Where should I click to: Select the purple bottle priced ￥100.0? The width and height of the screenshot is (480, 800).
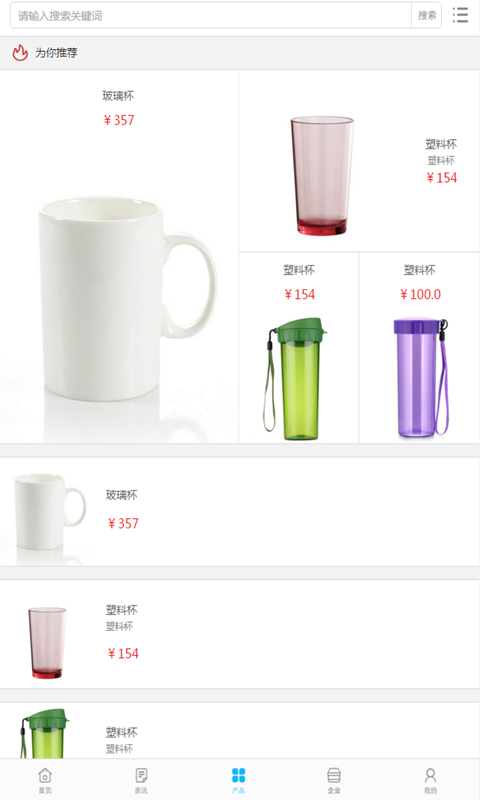(421, 378)
